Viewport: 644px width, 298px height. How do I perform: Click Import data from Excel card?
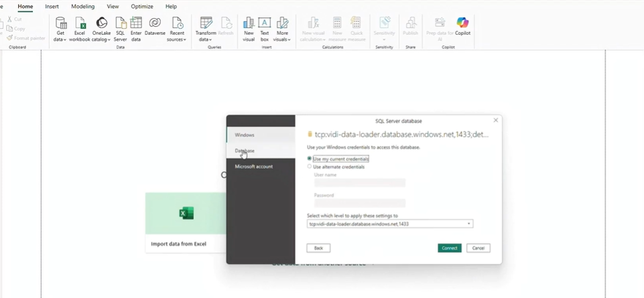(x=186, y=222)
